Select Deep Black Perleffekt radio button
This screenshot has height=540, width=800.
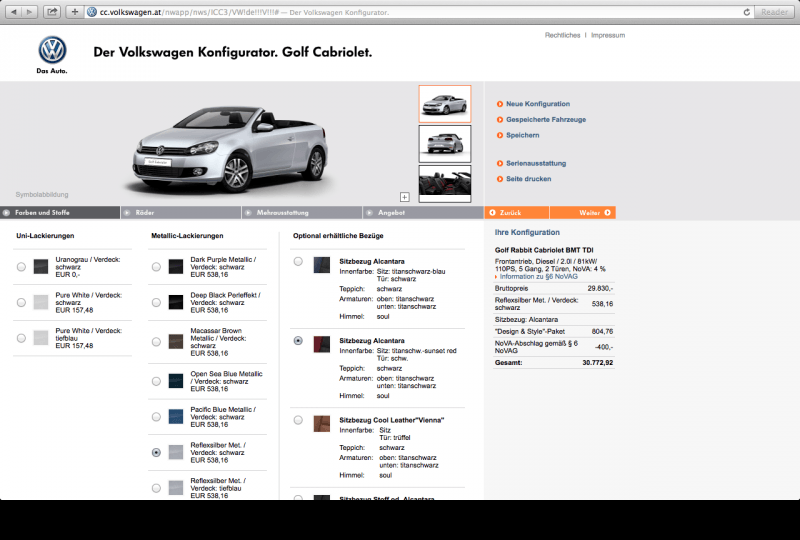coord(156,301)
